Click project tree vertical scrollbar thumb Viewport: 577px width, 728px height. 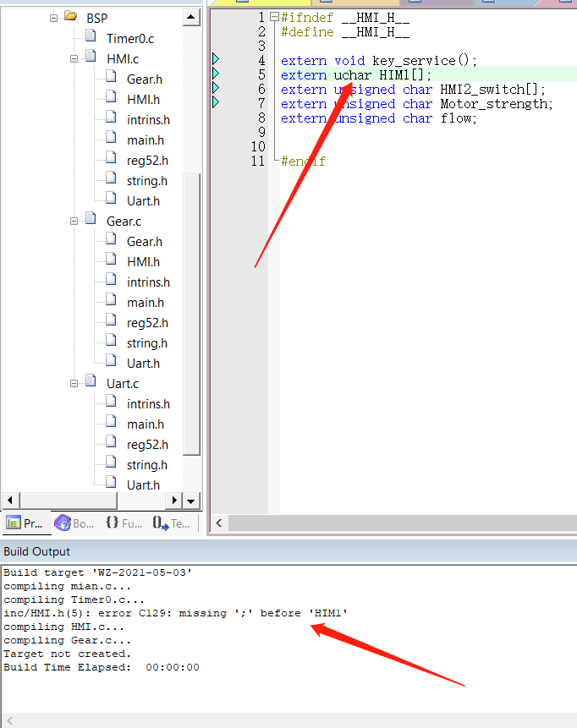click(x=191, y=315)
